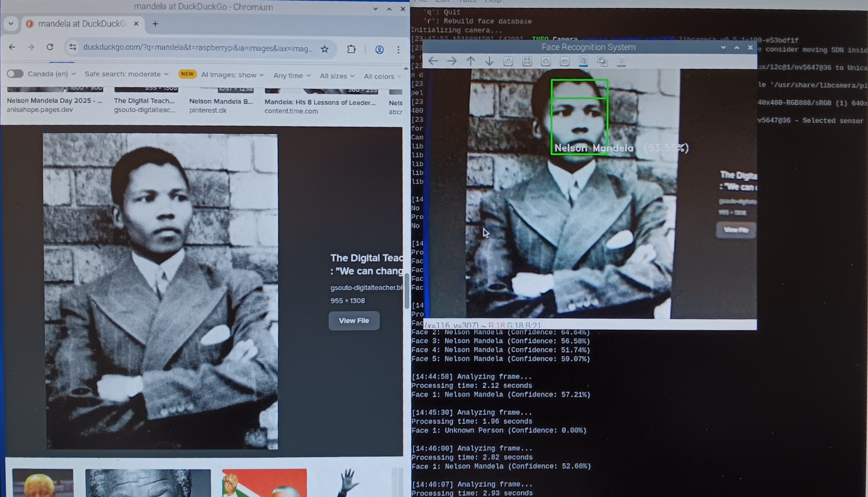
Task: Fit the Mandela image to window
Action: point(527,61)
